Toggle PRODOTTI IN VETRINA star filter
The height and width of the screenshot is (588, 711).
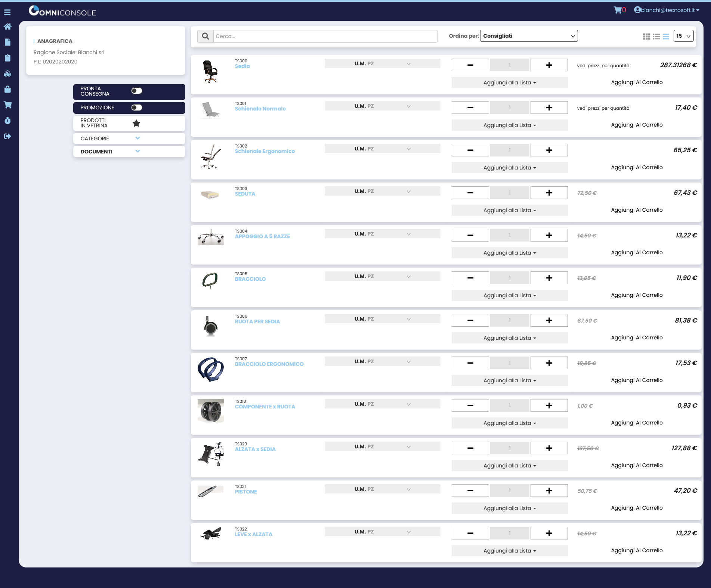(136, 123)
